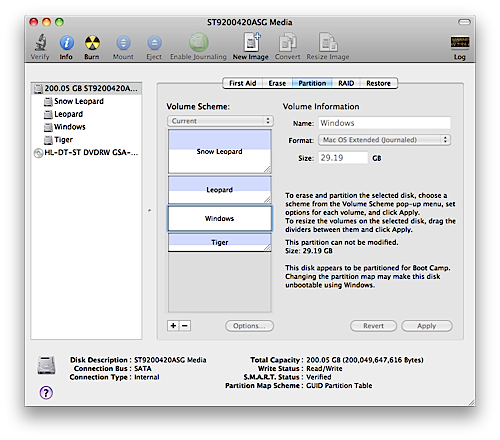
Task: Click the Enable Journaling icon
Action: pos(199,42)
